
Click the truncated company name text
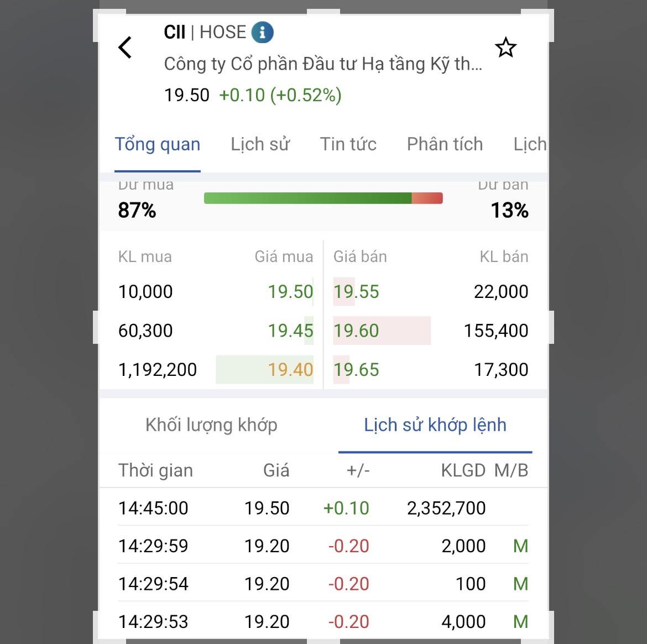pyautogui.click(x=323, y=64)
